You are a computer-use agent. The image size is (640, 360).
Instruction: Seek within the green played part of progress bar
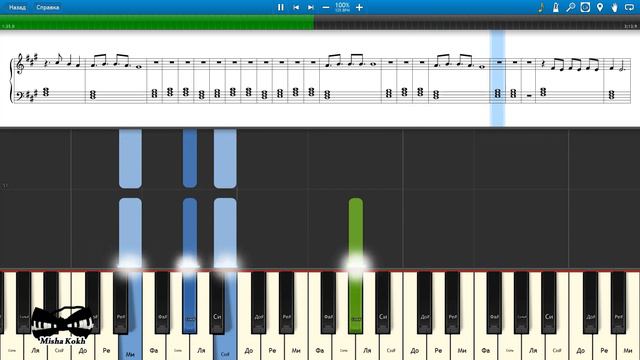157,22
